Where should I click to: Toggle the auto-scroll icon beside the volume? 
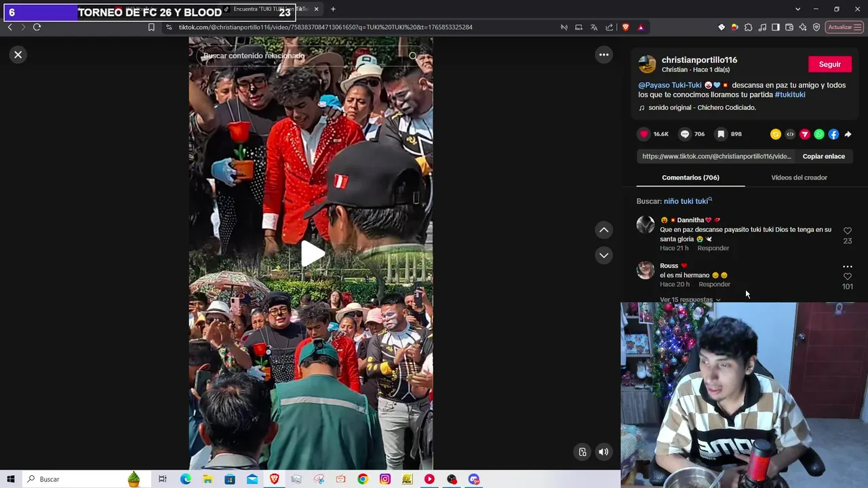click(583, 452)
